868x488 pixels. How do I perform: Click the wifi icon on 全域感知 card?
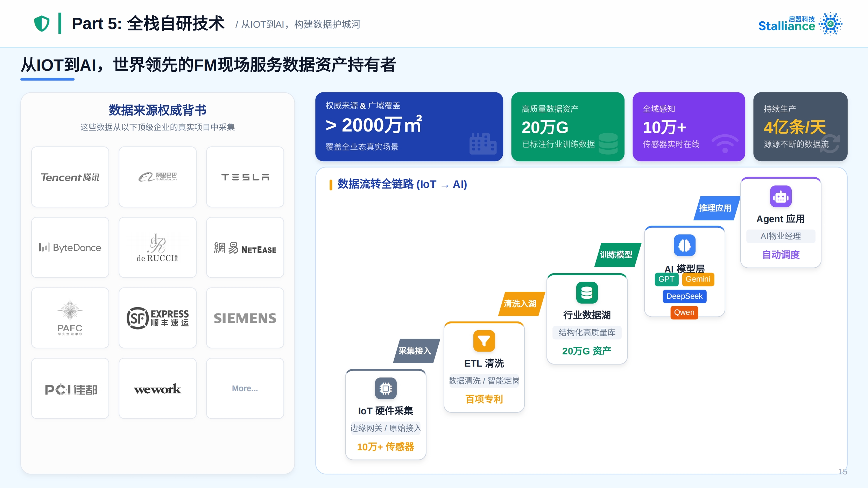tap(725, 144)
